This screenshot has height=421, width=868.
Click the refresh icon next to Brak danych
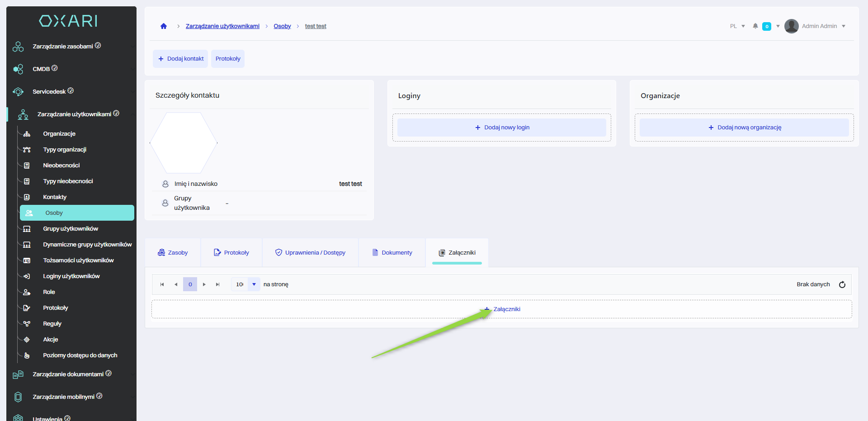click(x=842, y=284)
